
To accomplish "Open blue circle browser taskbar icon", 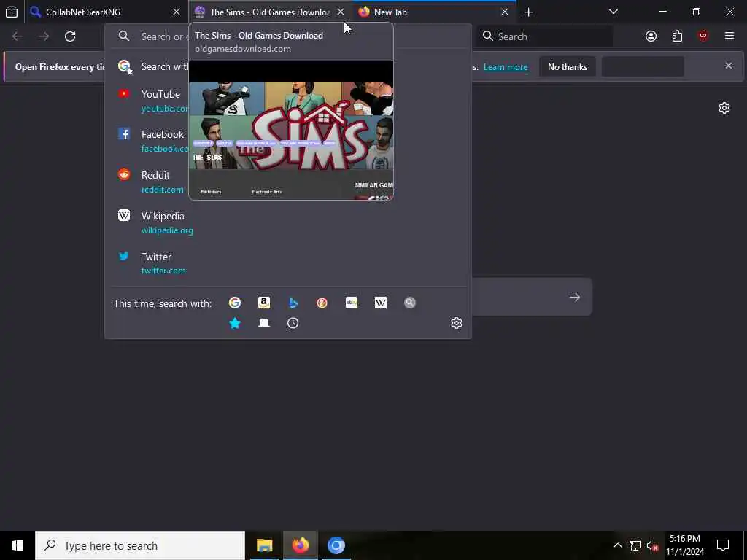I will pyautogui.click(x=336, y=545).
